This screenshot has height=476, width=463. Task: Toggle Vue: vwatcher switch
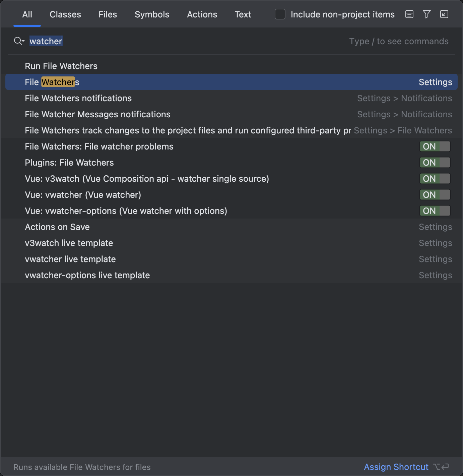pos(435,195)
